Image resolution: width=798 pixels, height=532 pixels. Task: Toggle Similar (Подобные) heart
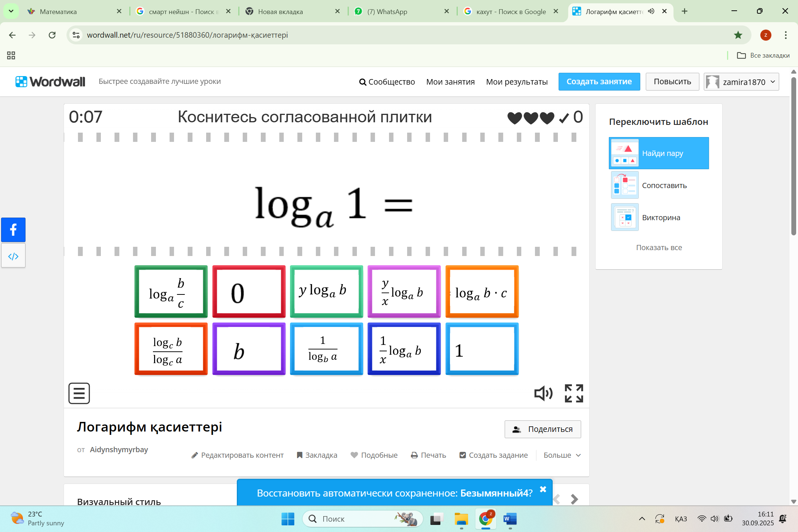[x=374, y=455]
